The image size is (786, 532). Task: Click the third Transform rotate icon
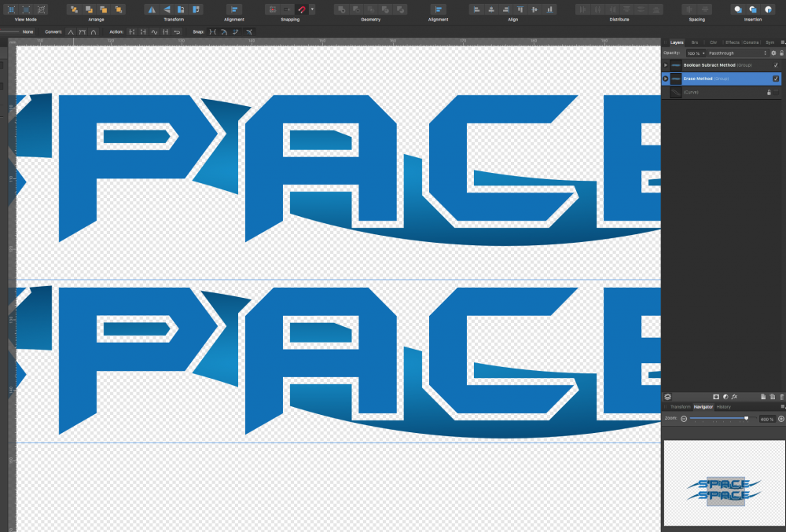182,9
